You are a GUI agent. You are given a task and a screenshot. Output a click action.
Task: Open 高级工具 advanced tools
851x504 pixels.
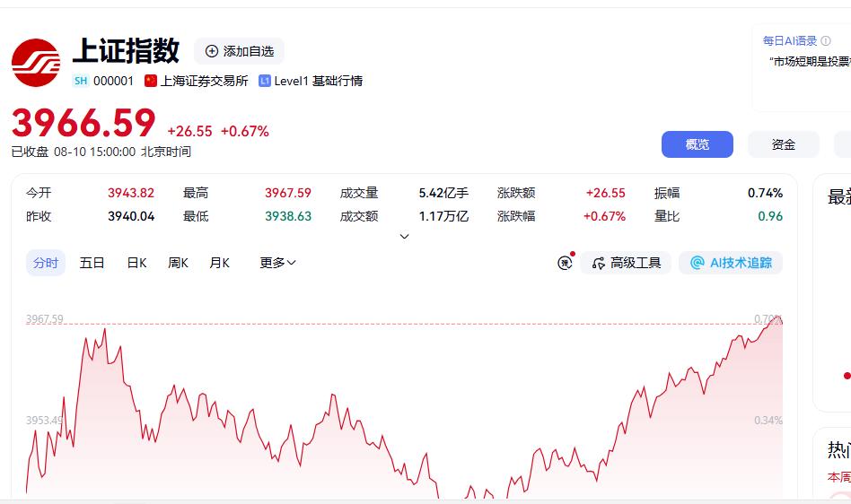626,263
